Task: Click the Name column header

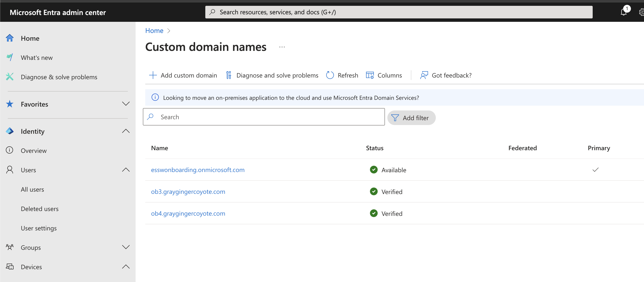Action: [x=159, y=148]
